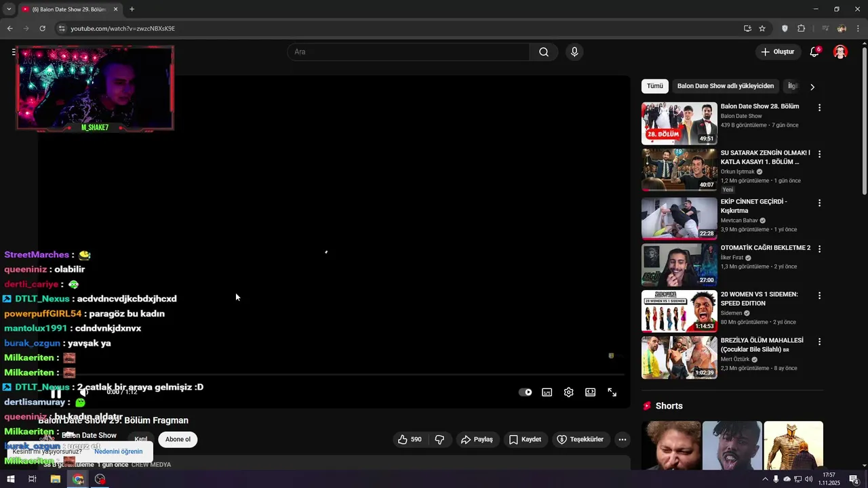The image size is (868, 488).
Task: Enter full screen mode
Action: click(x=612, y=392)
